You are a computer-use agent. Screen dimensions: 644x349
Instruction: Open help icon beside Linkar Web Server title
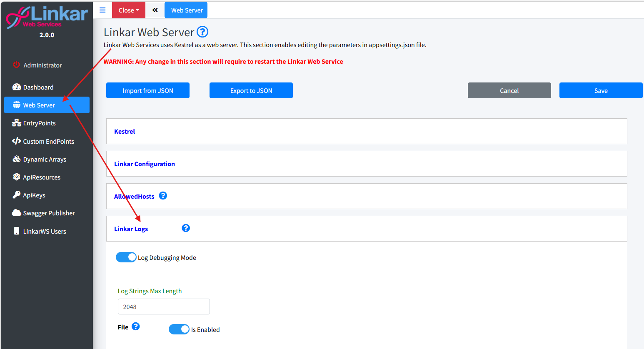pyautogui.click(x=202, y=32)
